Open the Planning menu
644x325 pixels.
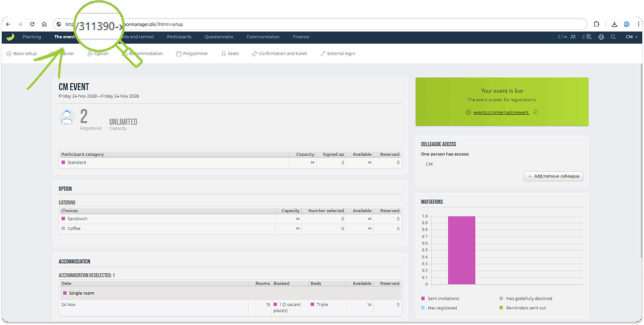pyautogui.click(x=31, y=37)
